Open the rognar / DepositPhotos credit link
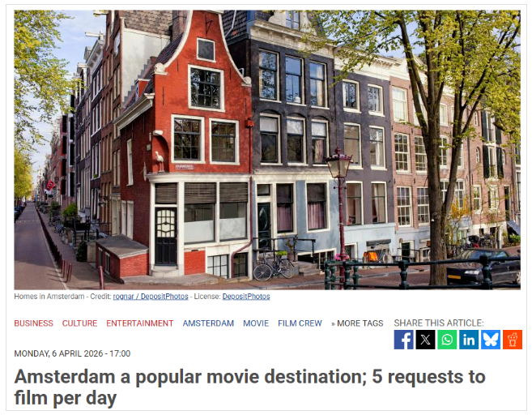 [151, 297]
